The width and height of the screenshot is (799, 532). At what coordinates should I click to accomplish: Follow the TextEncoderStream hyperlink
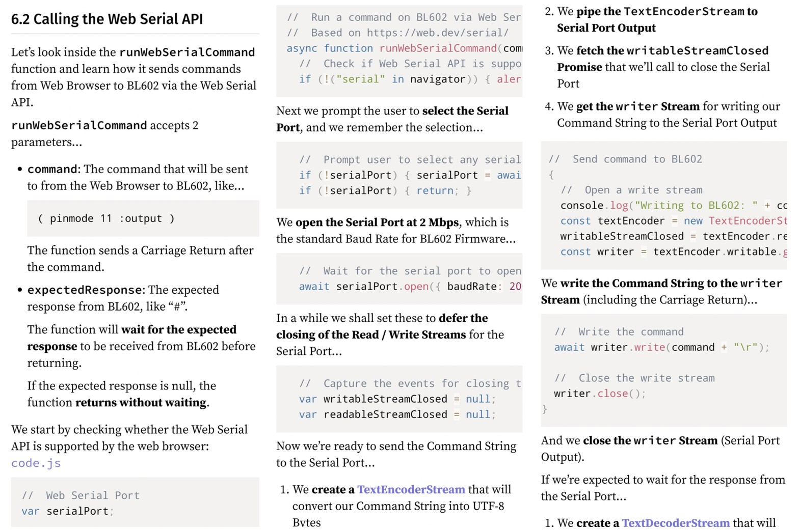pos(411,490)
